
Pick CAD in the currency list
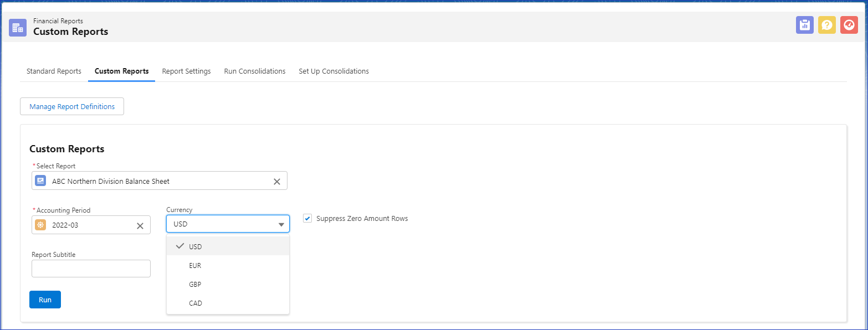coord(195,303)
